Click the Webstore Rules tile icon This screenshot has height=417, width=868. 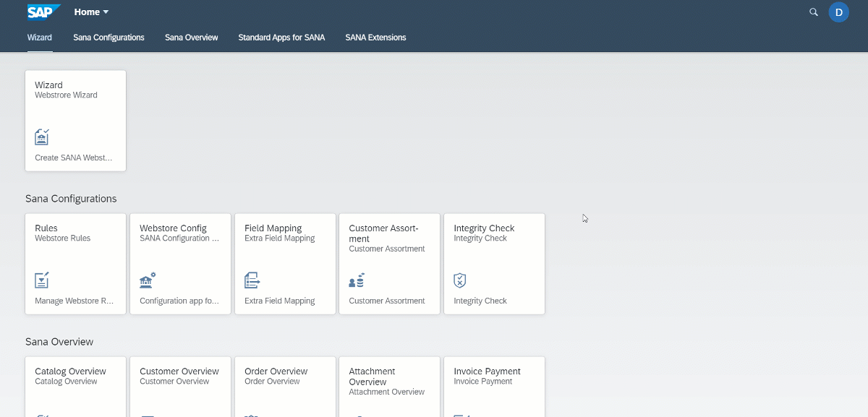coord(42,280)
